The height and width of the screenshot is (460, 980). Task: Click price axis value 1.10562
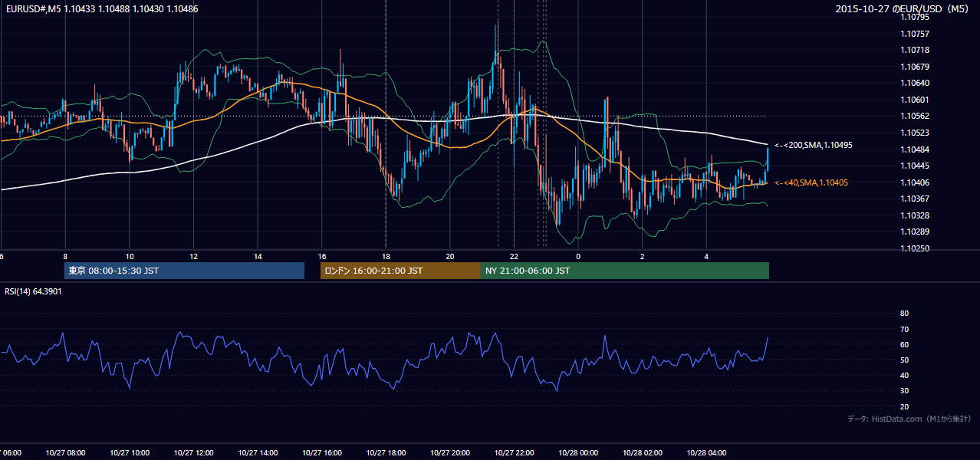click(x=916, y=117)
